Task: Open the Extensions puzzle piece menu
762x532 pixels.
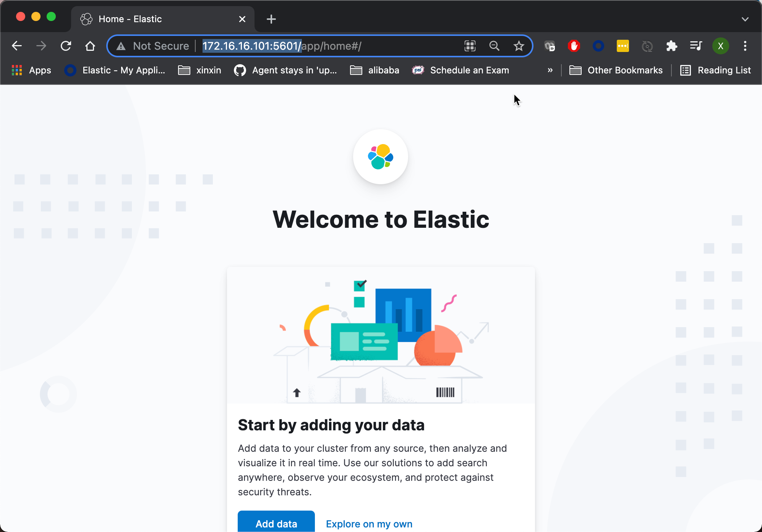Action: [x=671, y=46]
